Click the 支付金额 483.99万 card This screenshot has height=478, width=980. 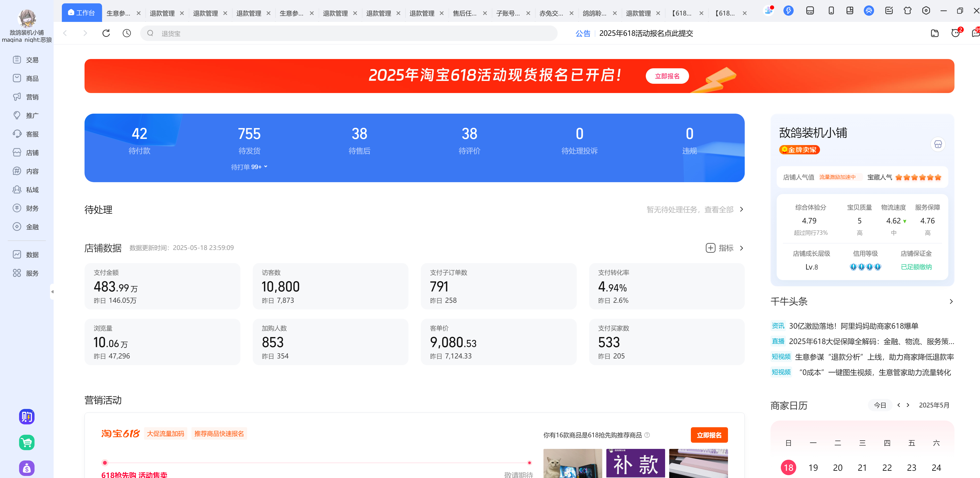(x=162, y=286)
